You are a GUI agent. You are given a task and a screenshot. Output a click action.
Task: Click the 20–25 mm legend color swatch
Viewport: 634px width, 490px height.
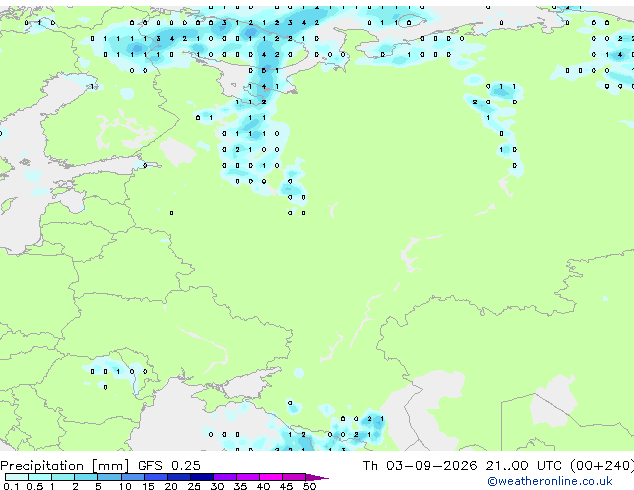click(179, 477)
